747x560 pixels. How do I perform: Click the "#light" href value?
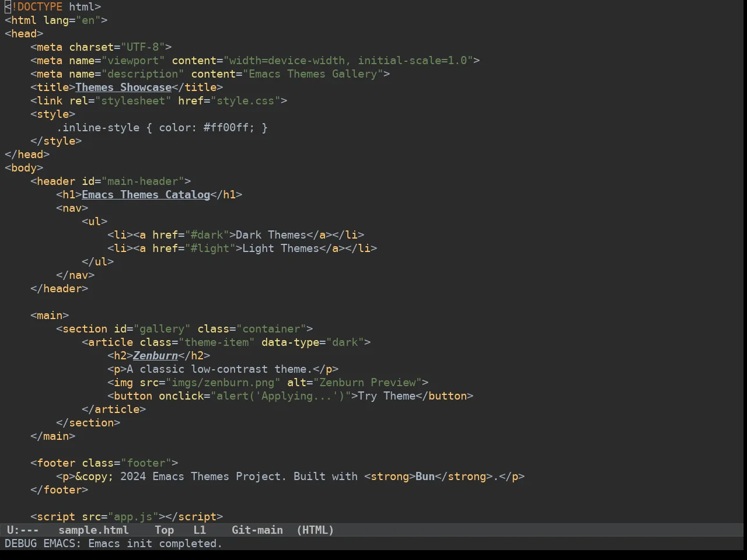[x=210, y=249]
